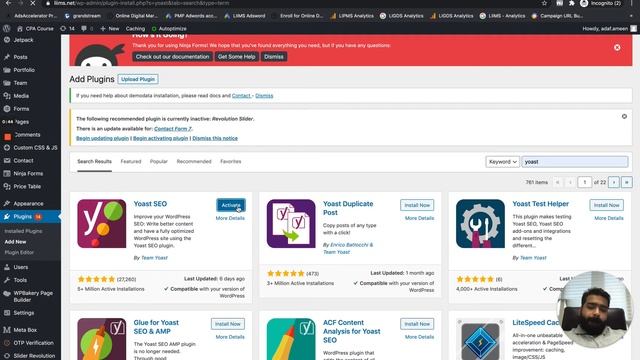The height and width of the screenshot is (360, 640).
Task: Click the Posts pin icon
Action: click(x=7, y=57)
